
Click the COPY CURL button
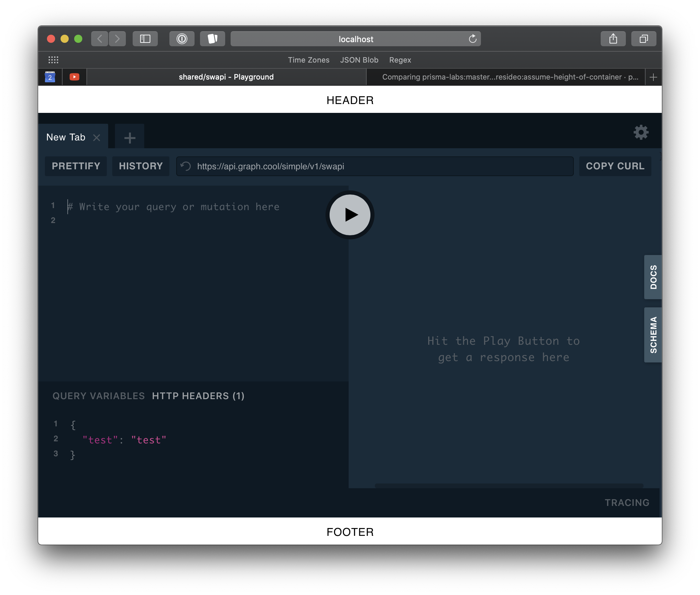coord(615,166)
